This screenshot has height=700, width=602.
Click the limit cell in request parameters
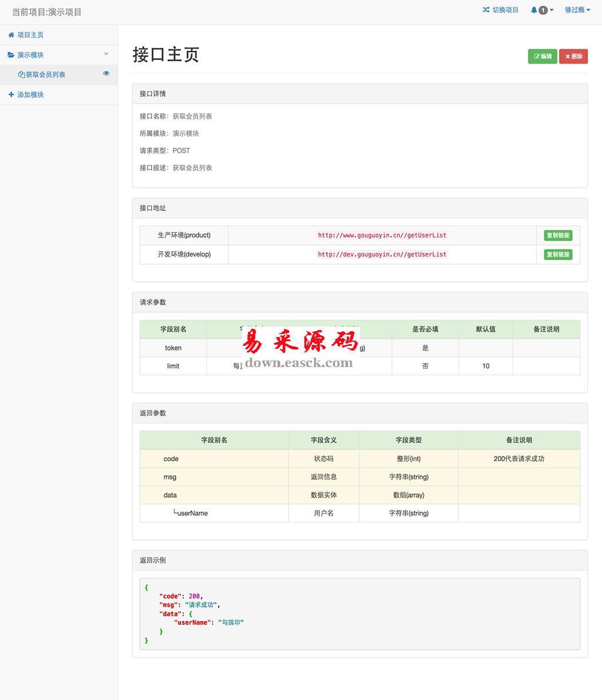pos(173,366)
